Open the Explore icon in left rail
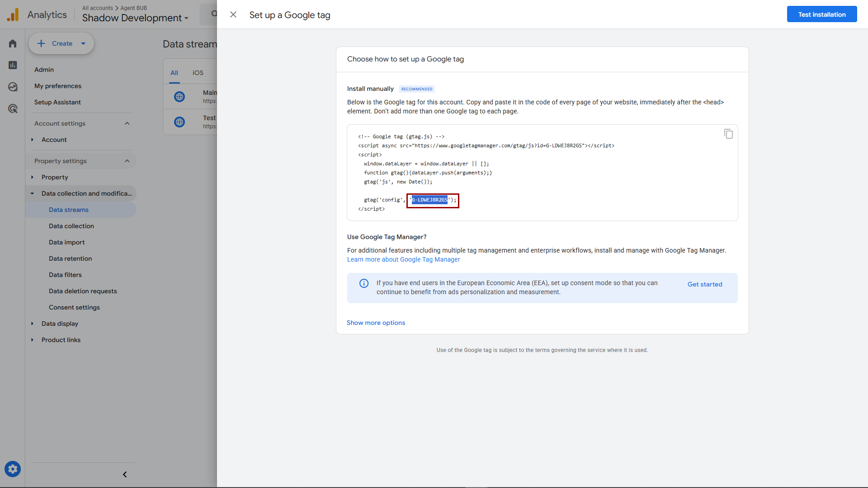Screen dimensions: 868x488 tap(13, 87)
